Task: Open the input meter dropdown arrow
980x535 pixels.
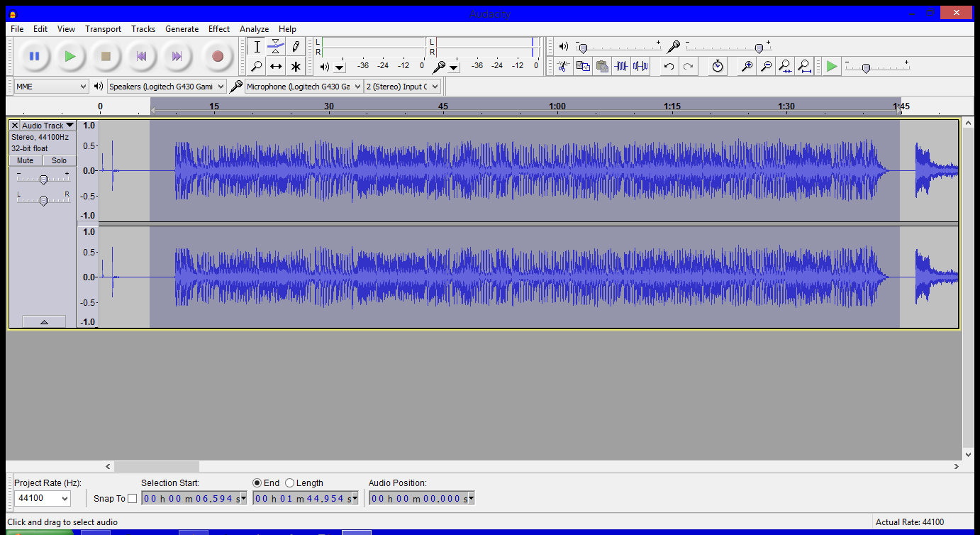Action: point(454,67)
